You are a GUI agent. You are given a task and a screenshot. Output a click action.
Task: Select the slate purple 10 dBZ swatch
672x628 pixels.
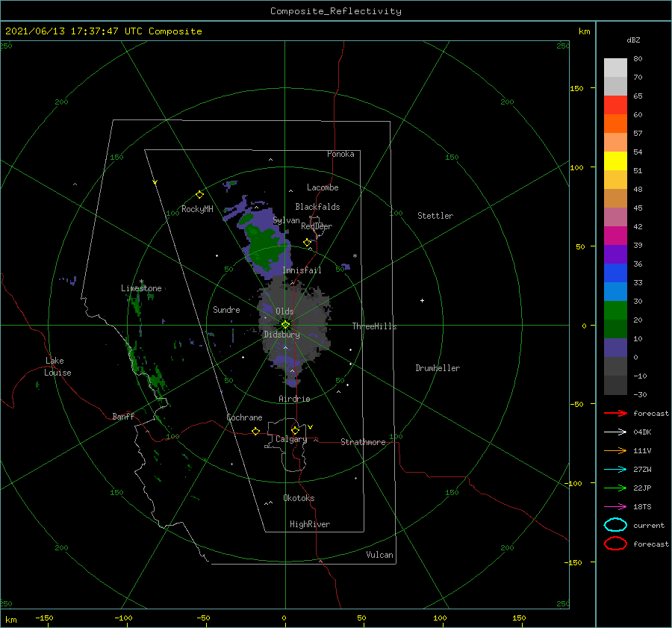click(x=615, y=348)
